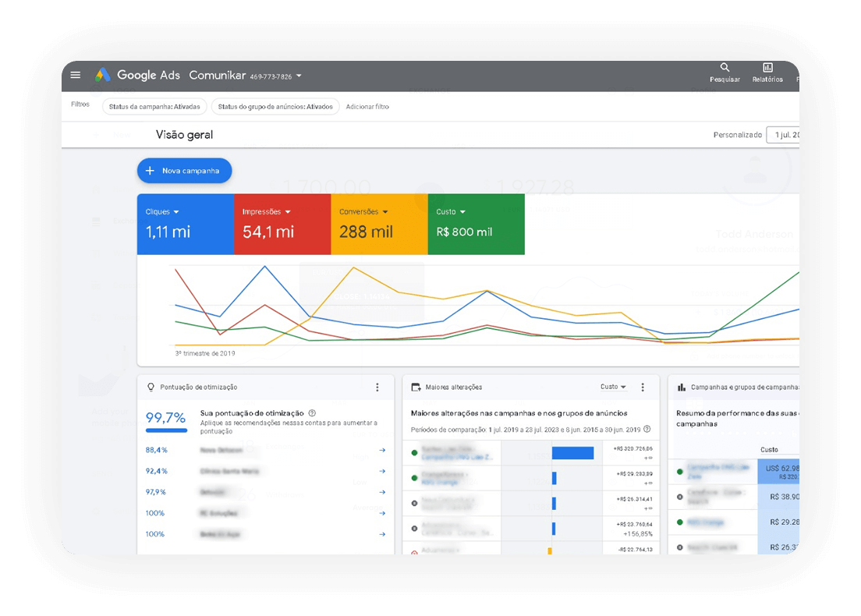This screenshot has width=861, height=616.
Task: Click the Nova campanha button
Action: tap(184, 171)
